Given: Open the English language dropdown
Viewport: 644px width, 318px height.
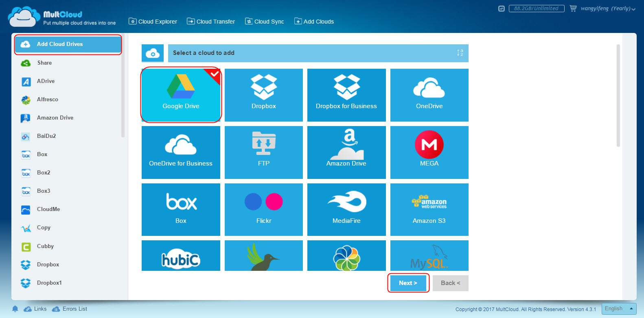Looking at the screenshot, I should tap(619, 309).
